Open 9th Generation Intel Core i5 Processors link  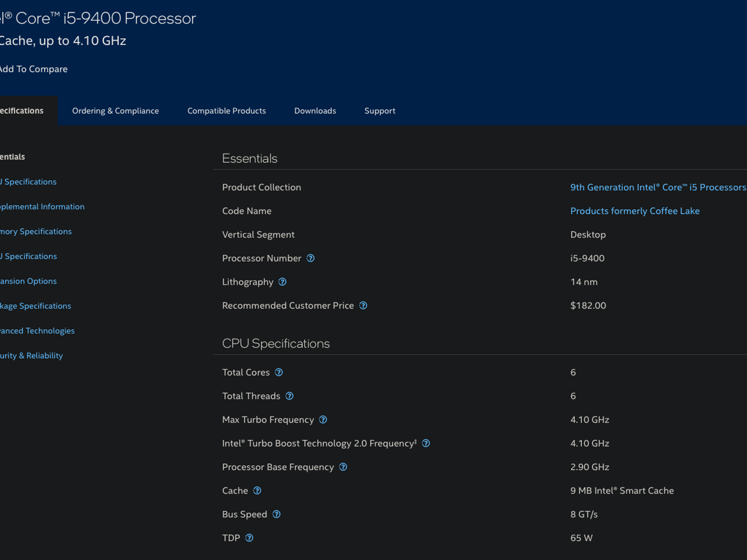click(658, 187)
